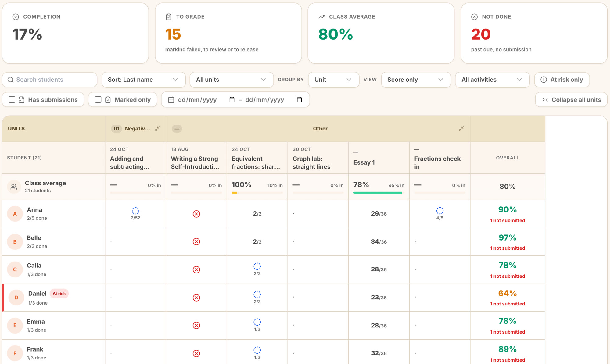Open the All units dropdown
Viewport: 610px width, 364px height.
tap(231, 80)
